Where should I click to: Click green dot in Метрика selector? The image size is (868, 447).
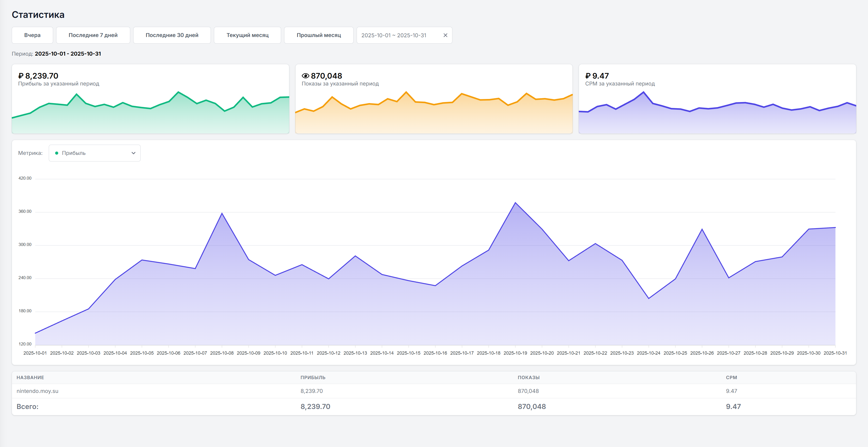tap(57, 153)
